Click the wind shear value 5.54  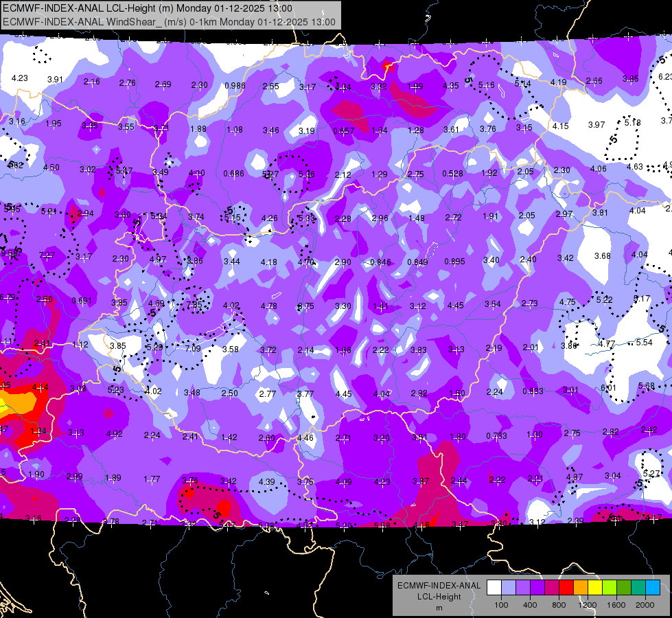pyautogui.click(x=644, y=342)
